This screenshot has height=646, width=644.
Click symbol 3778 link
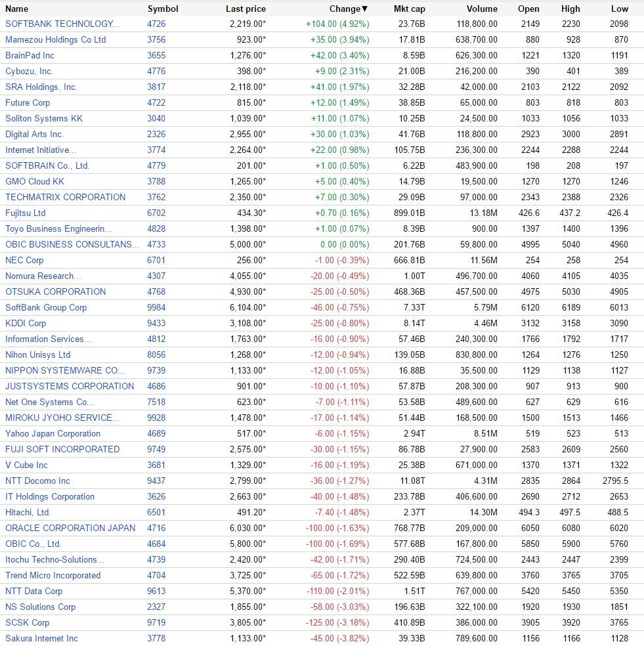[x=157, y=639]
